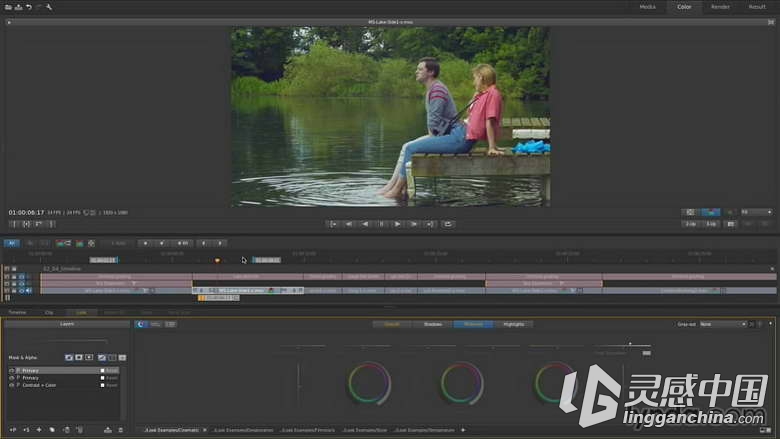Mute audio on the bottom video track

pyautogui.click(x=29, y=290)
